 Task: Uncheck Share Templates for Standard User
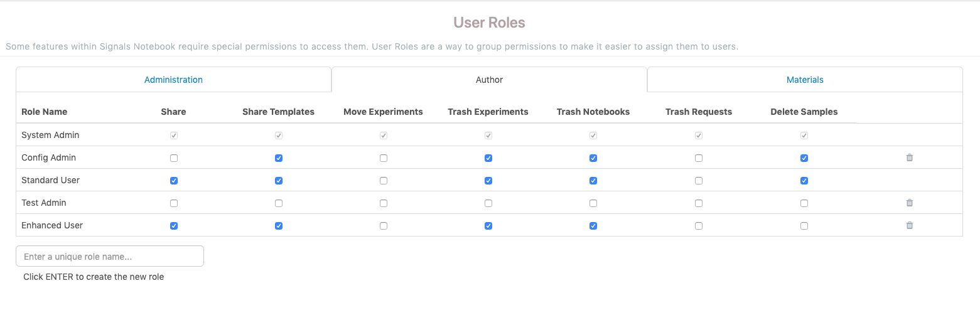[279, 181]
